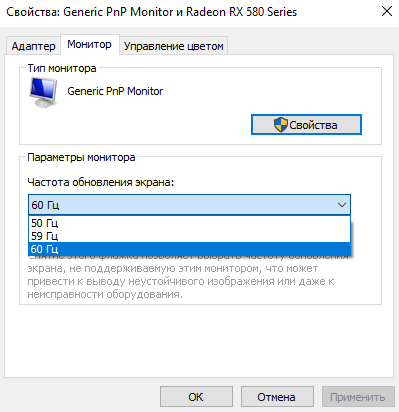Select the highlighted 60 Гц option

(189, 249)
